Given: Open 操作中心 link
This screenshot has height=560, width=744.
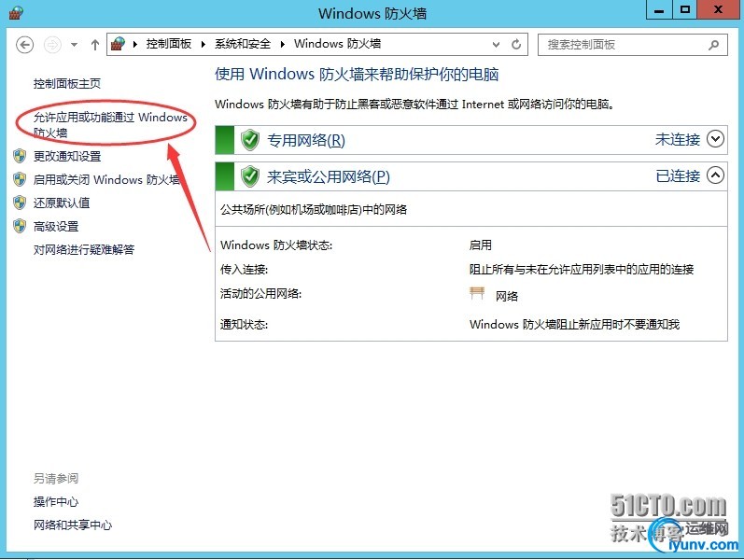Looking at the screenshot, I should [x=56, y=501].
